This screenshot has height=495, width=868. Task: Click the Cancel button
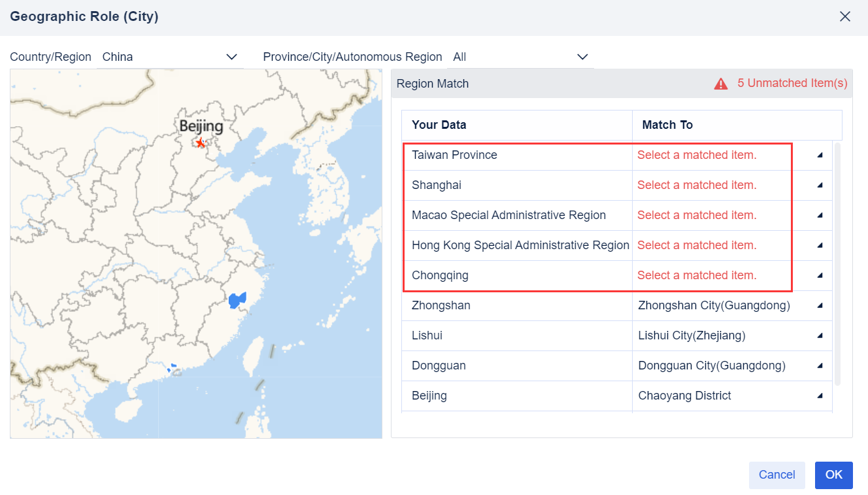coord(776,475)
